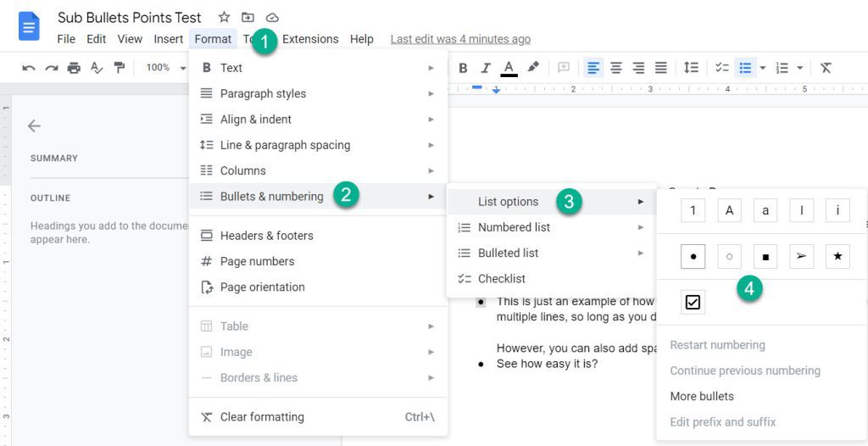868x446 pixels.
Task: Expand the bulleted list dropdown arrow
Action: 762,68
